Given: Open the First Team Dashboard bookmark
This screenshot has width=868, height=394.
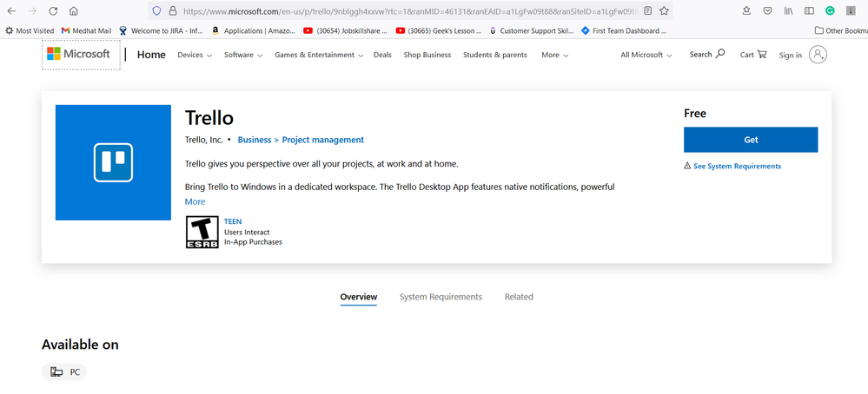Looking at the screenshot, I should pos(624,31).
